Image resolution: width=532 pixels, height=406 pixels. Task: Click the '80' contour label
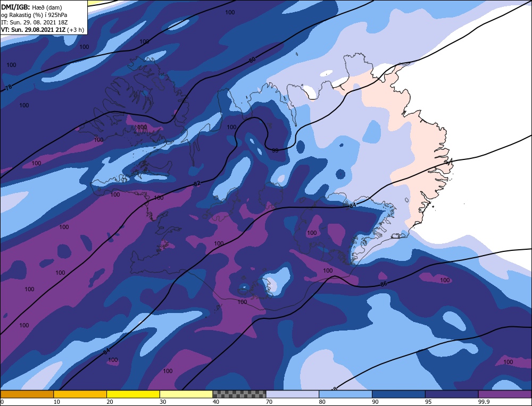(x=252, y=60)
